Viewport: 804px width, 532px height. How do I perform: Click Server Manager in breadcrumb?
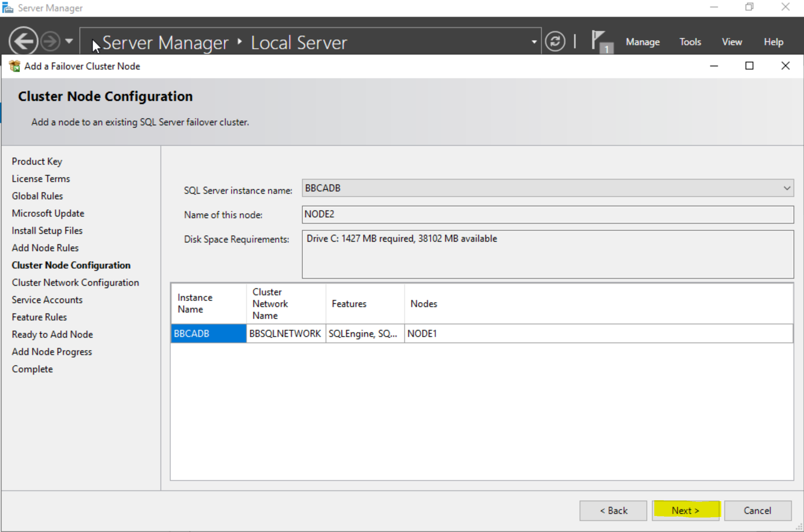165,43
